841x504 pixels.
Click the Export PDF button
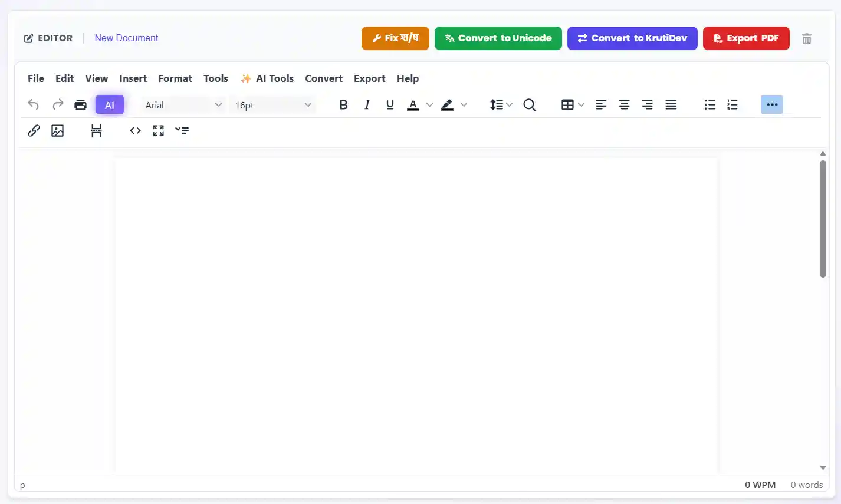point(745,38)
